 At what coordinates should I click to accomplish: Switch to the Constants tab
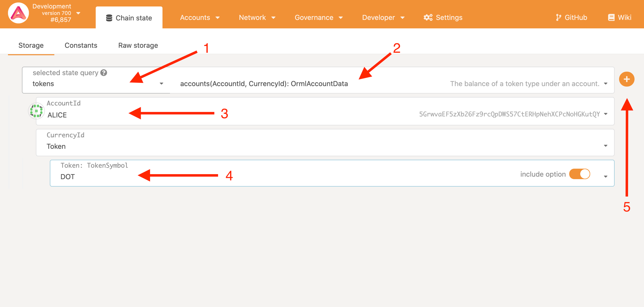pyautogui.click(x=81, y=45)
